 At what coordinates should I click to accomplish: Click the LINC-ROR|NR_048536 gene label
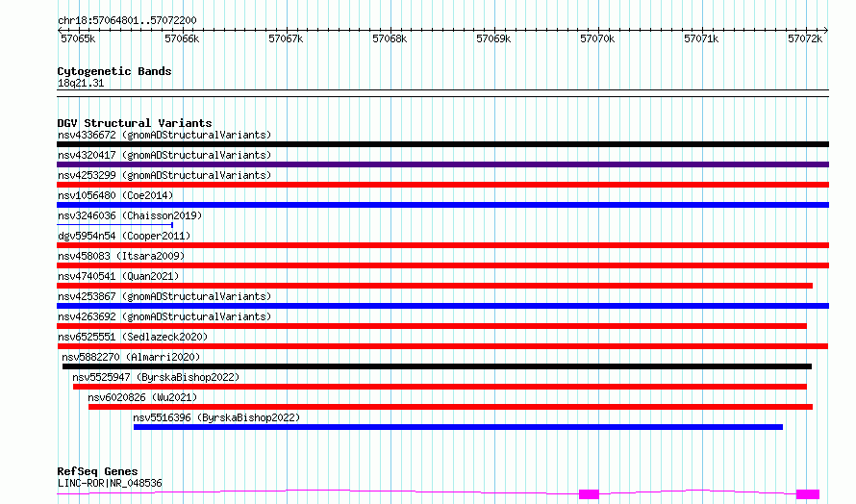110,483
